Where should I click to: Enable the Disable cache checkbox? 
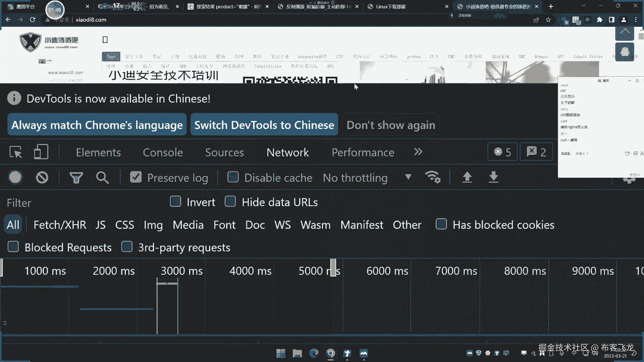pyautogui.click(x=233, y=177)
